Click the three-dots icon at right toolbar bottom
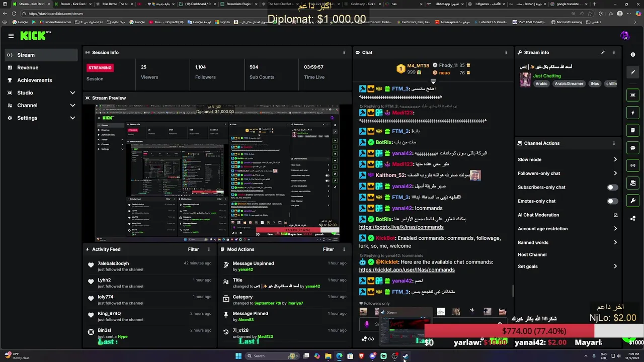 pyautogui.click(x=633, y=218)
